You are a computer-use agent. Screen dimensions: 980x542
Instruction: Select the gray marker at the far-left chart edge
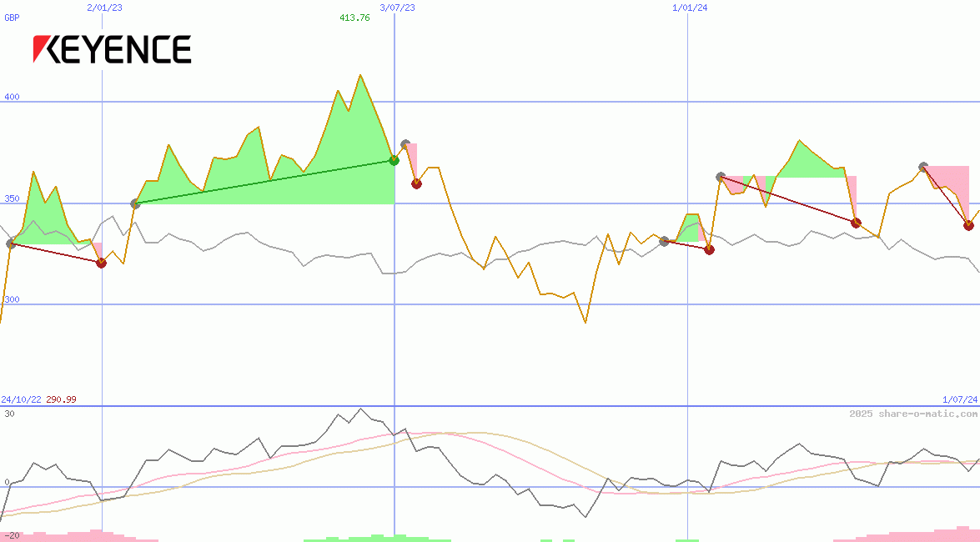click(x=11, y=243)
